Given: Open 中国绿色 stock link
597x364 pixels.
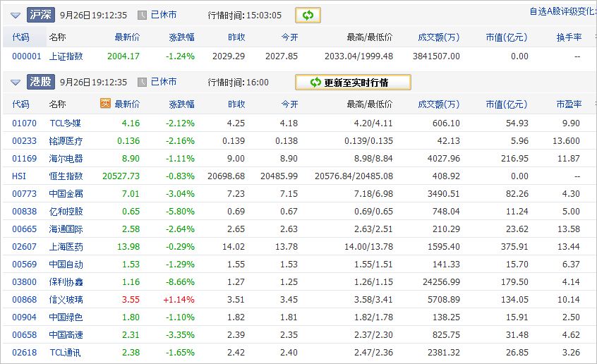Looking at the screenshot, I should coord(66,317).
